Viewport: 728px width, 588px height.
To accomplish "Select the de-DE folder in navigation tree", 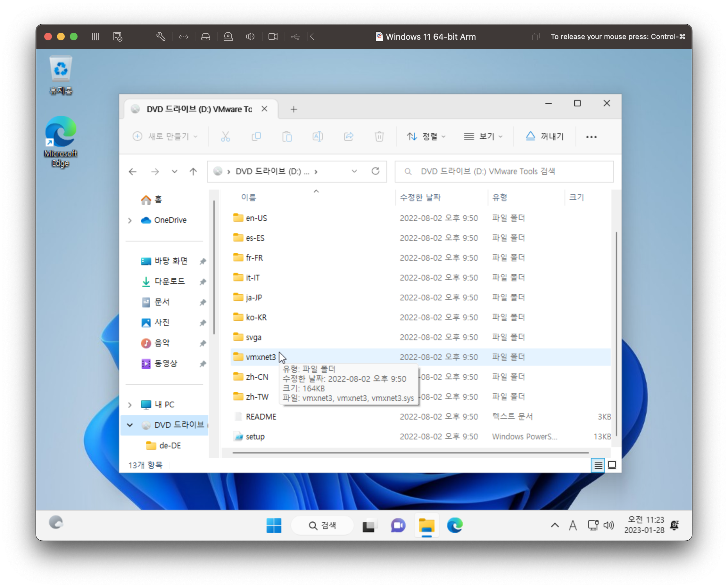I will pyautogui.click(x=164, y=445).
